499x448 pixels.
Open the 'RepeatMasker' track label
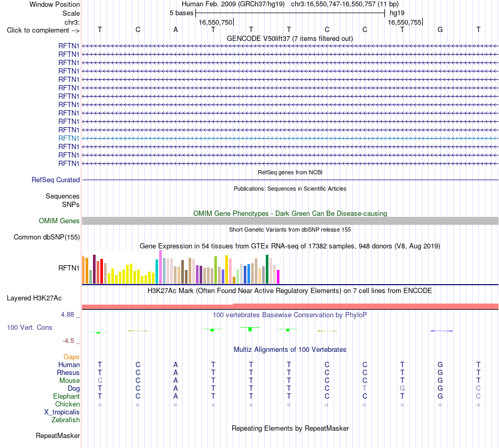58,435
